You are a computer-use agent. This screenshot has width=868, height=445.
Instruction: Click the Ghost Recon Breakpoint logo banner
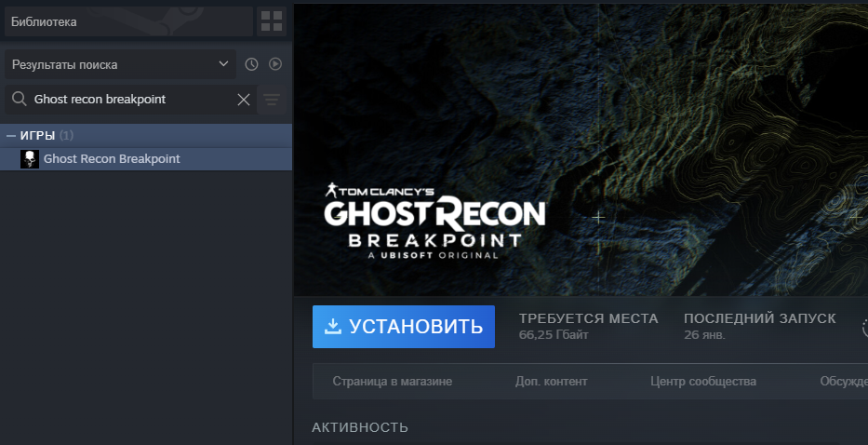pyautogui.click(x=434, y=221)
